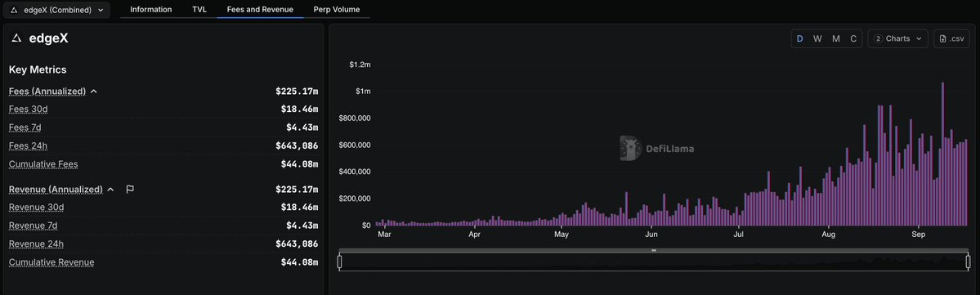Open the Perp Volume tab
The image size is (980, 295).
[337, 9]
